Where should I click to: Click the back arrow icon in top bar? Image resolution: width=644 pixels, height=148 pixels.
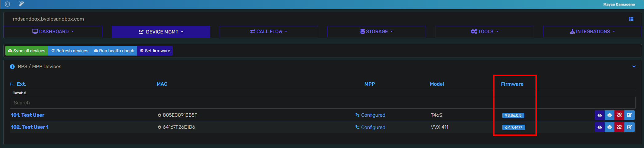point(7,4)
